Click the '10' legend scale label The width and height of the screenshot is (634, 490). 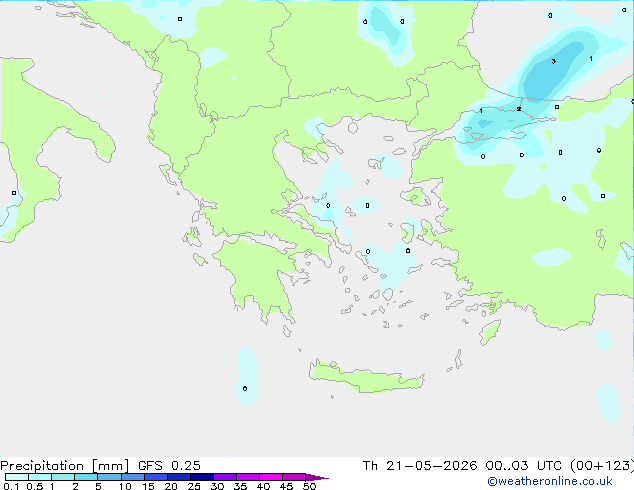(x=125, y=486)
